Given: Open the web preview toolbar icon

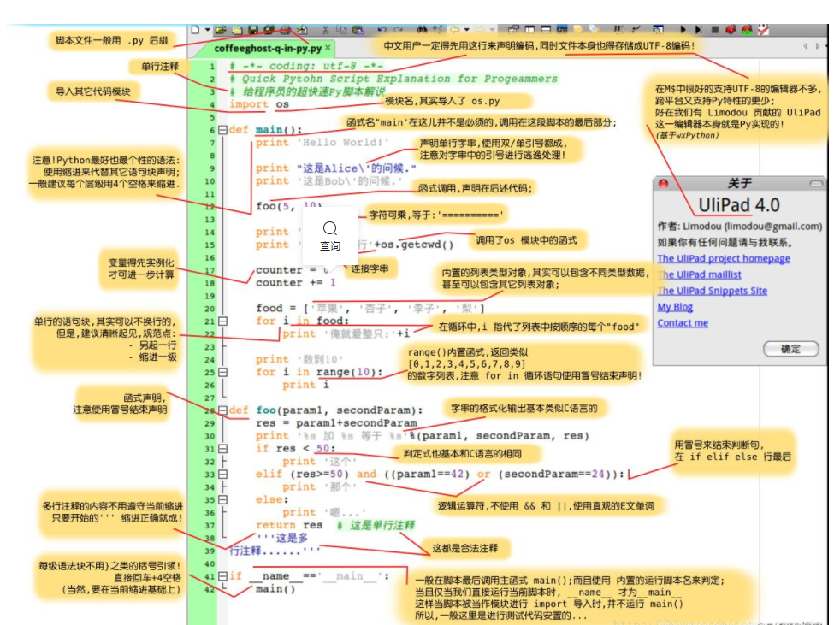Looking at the screenshot, I should 659,29.
